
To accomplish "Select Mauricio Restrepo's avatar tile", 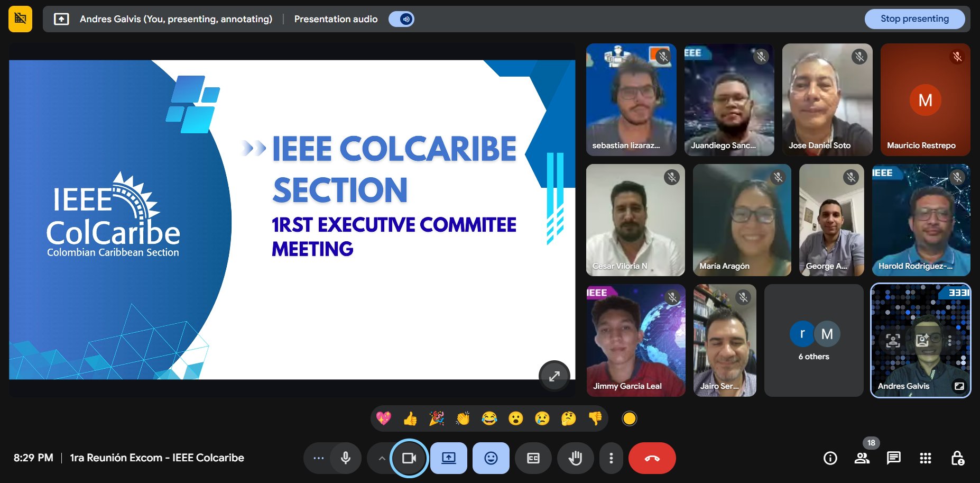I will (926, 99).
